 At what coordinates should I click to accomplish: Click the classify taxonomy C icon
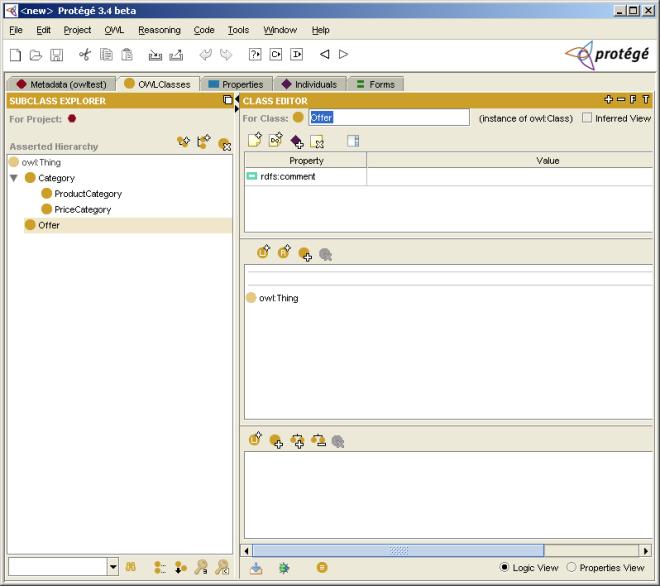[276, 54]
